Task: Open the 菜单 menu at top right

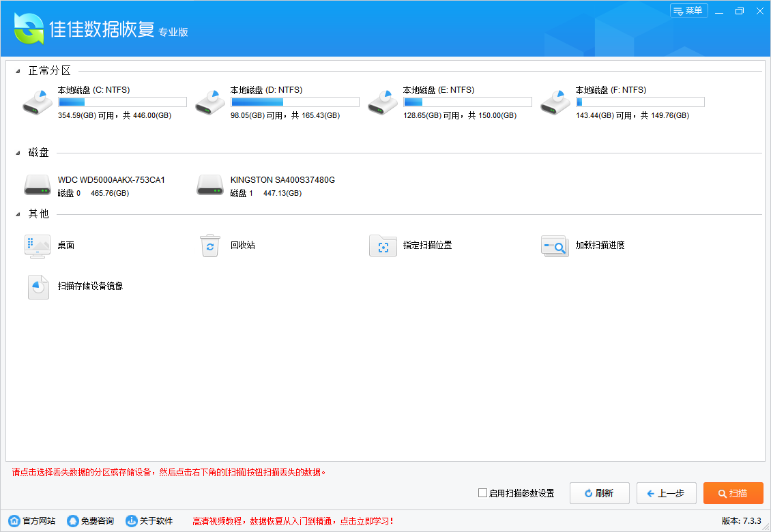Action: [689, 11]
